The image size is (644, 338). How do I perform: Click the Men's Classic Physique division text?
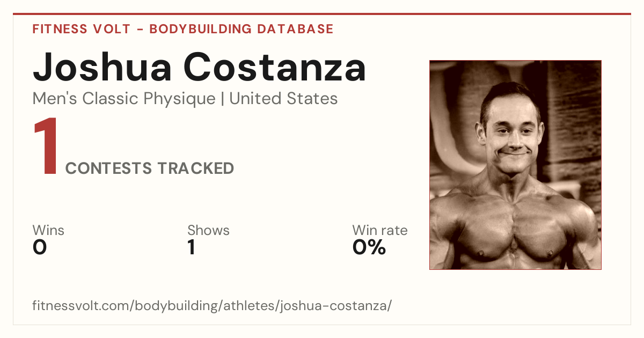[124, 99]
